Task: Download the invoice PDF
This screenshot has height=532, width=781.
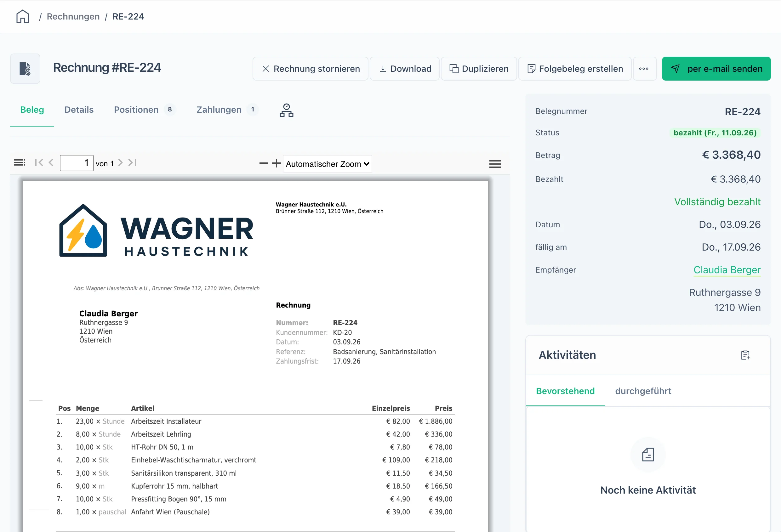Action: (x=405, y=69)
